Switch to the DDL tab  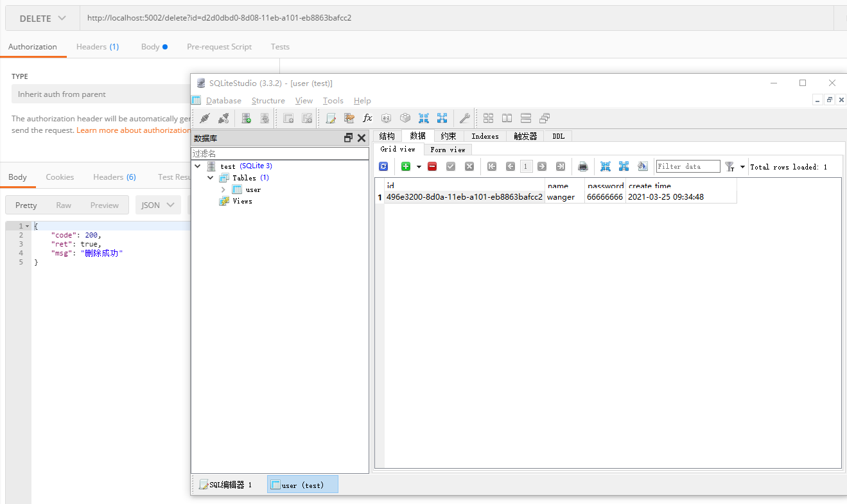558,136
